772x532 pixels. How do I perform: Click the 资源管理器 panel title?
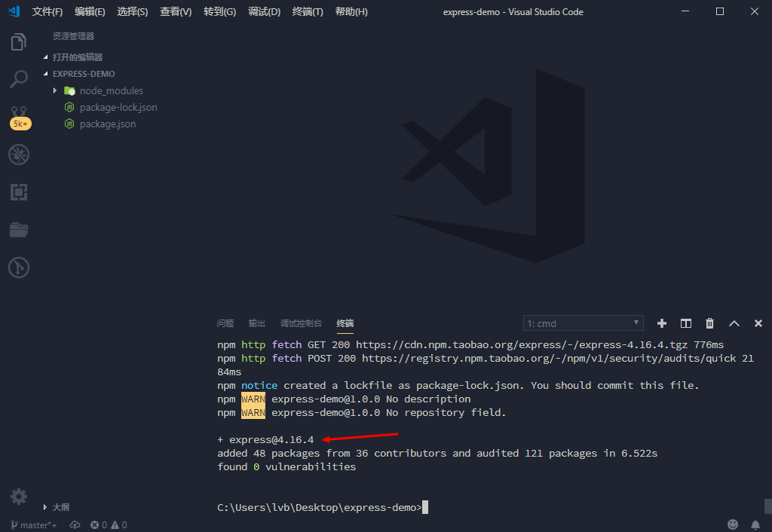[73, 36]
